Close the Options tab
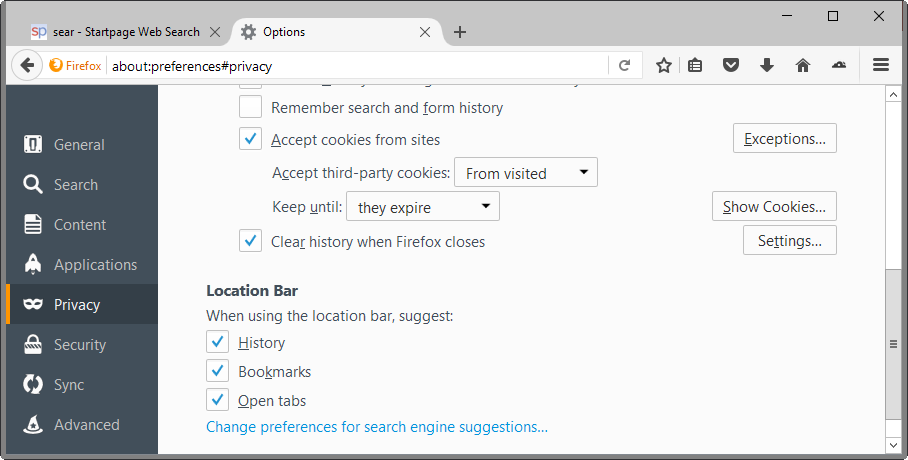 [x=424, y=32]
